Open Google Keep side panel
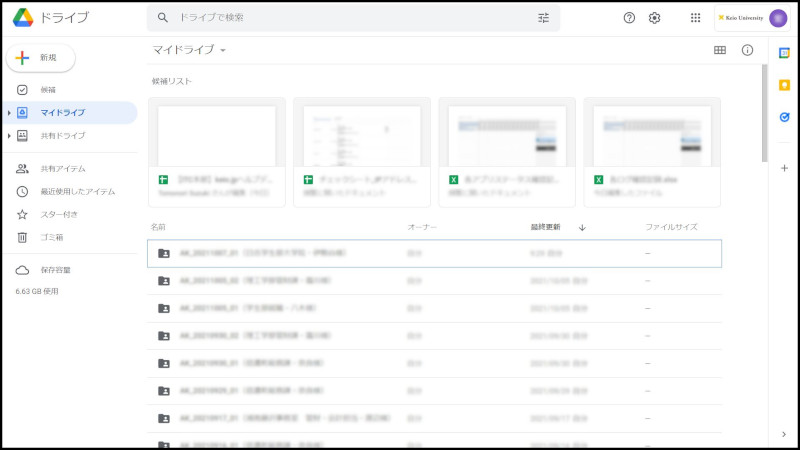Viewport: 800px width, 450px height. click(785, 85)
